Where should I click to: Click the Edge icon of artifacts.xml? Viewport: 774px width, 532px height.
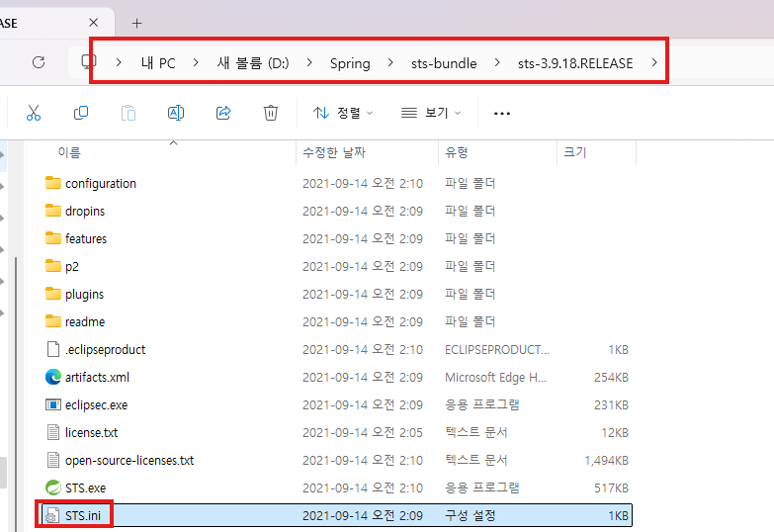[x=52, y=377]
